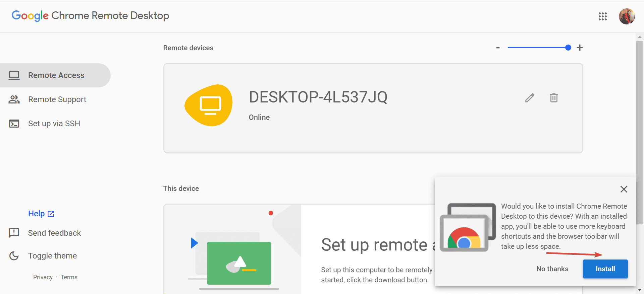Open the Google account profile picture
This screenshot has height=294, width=644.
click(627, 16)
